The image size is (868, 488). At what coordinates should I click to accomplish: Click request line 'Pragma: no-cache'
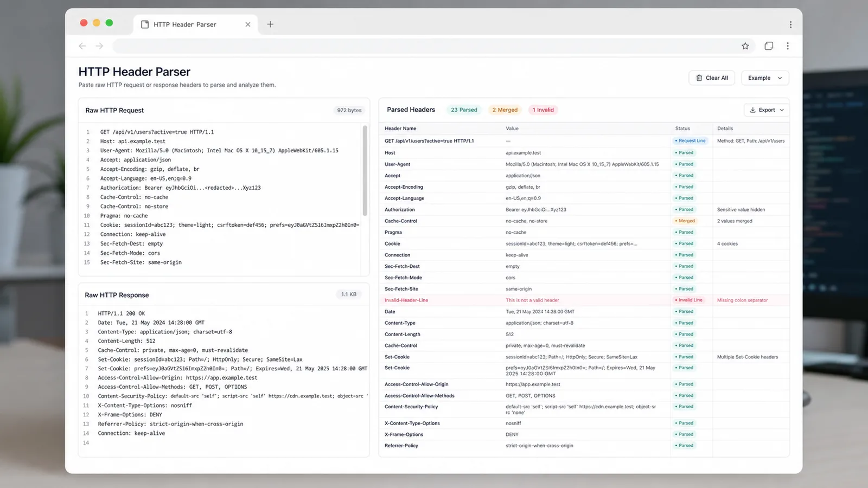tap(124, 216)
